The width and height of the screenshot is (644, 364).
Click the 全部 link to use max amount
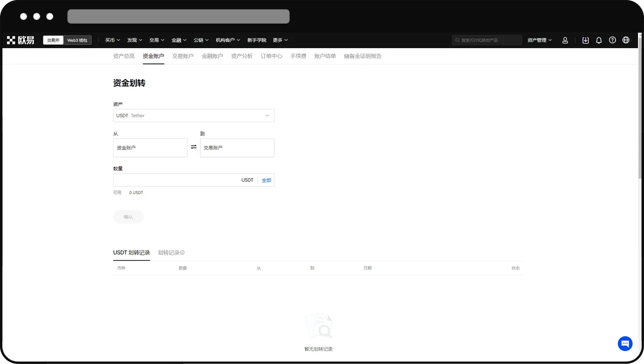[266, 180]
